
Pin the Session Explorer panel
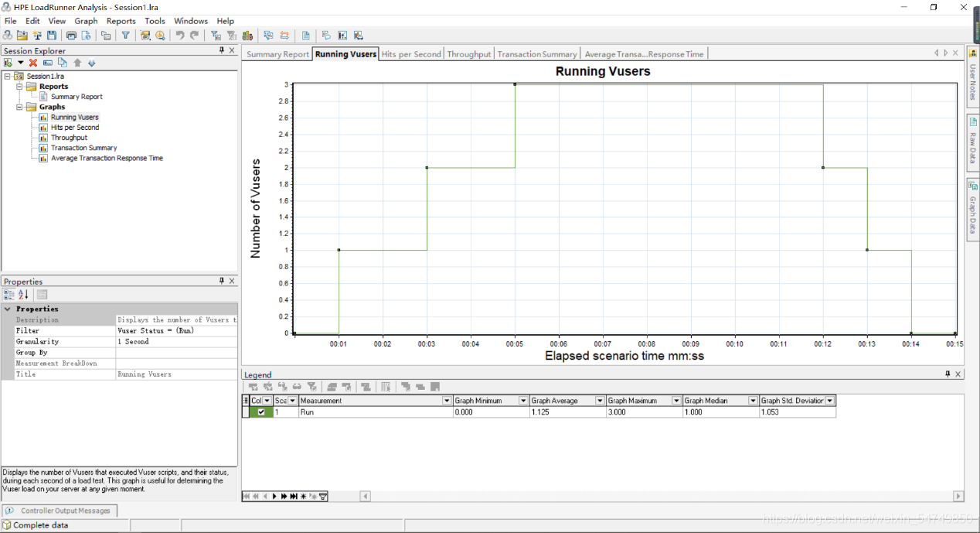221,50
